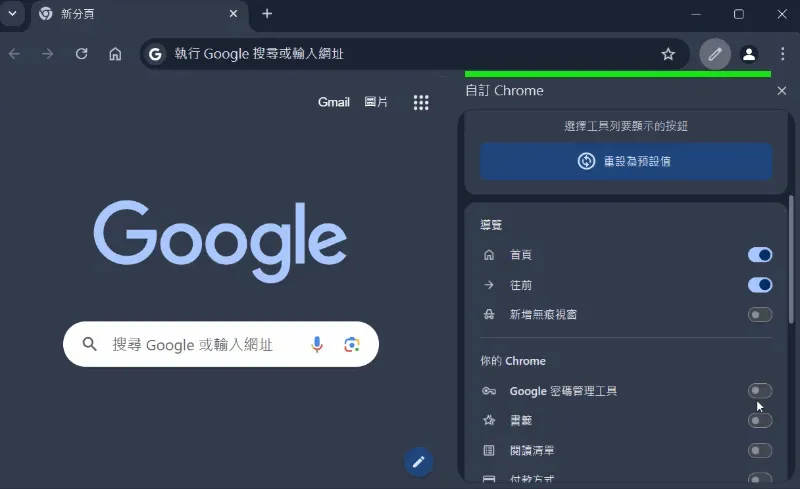Click the round blue customize page pencil
800x489 pixels.
click(418, 462)
